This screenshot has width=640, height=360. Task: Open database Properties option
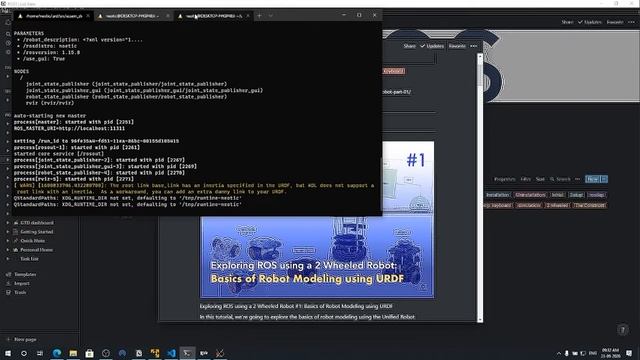pos(505,179)
